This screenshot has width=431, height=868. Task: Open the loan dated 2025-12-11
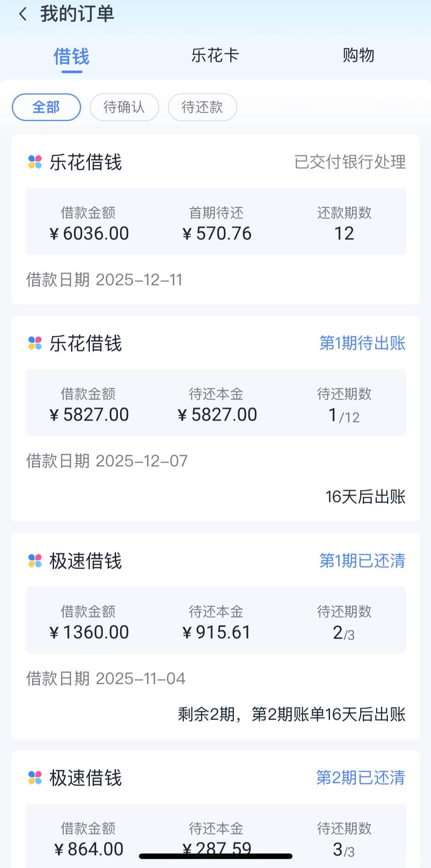104,280
